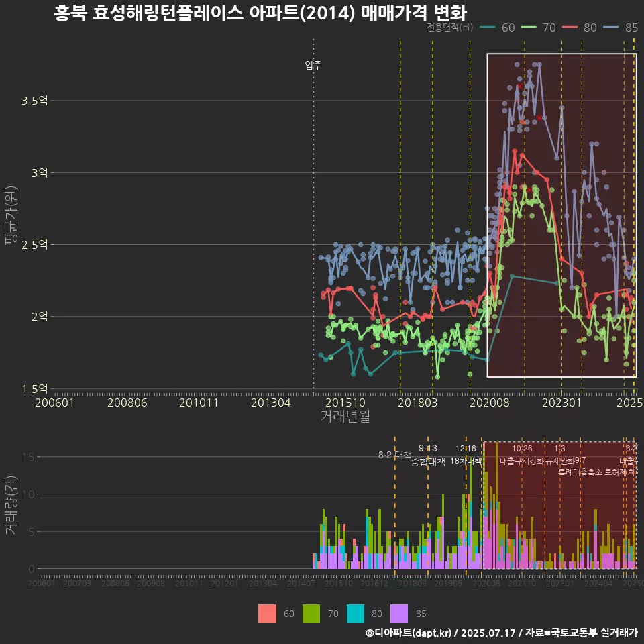Select the 70 line legend entry

pyautogui.click(x=538, y=28)
